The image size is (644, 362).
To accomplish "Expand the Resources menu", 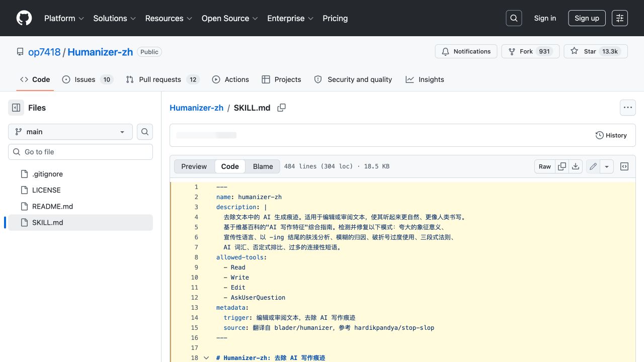I will [169, 18].
